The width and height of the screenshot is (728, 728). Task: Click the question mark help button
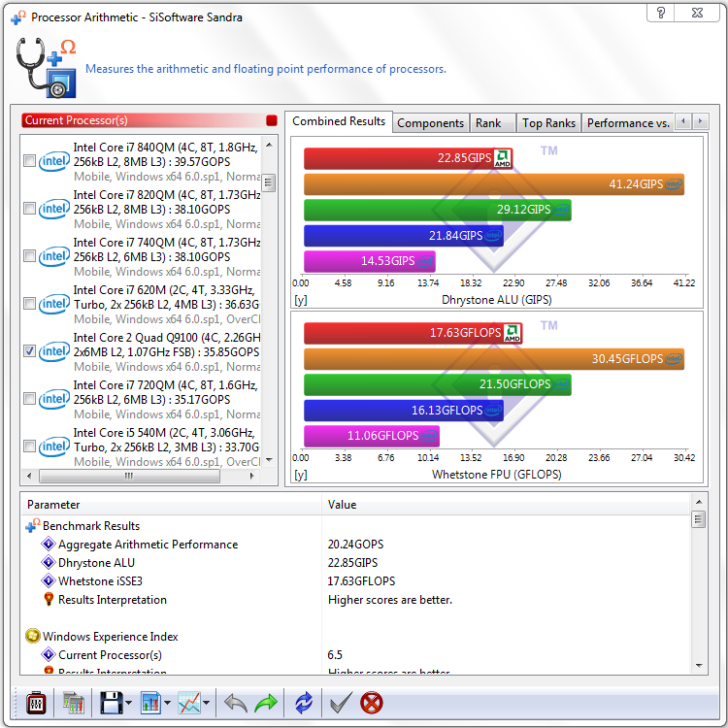pos(661,13)
